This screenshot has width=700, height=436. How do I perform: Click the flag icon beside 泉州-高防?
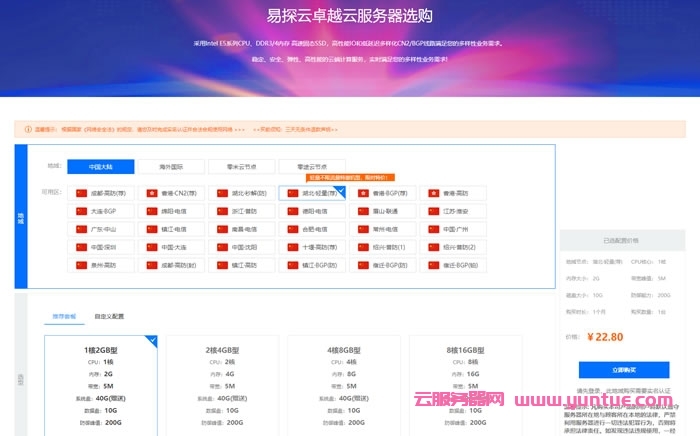83,265
